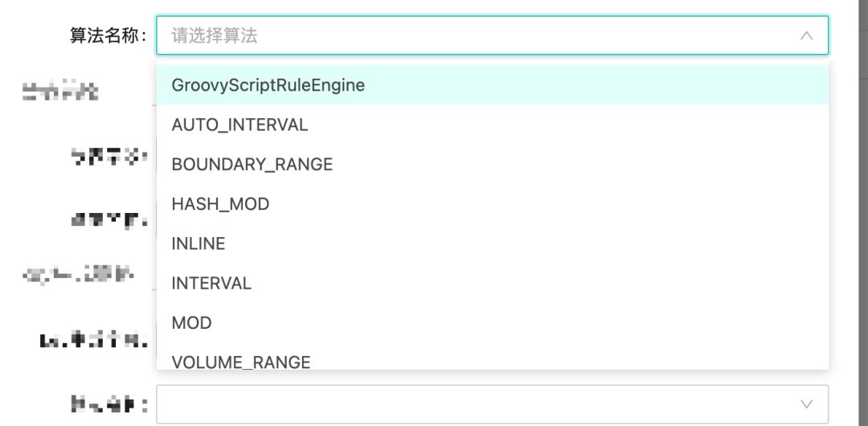Click the blurred label beside the bottom dropdown

point(108,404)
